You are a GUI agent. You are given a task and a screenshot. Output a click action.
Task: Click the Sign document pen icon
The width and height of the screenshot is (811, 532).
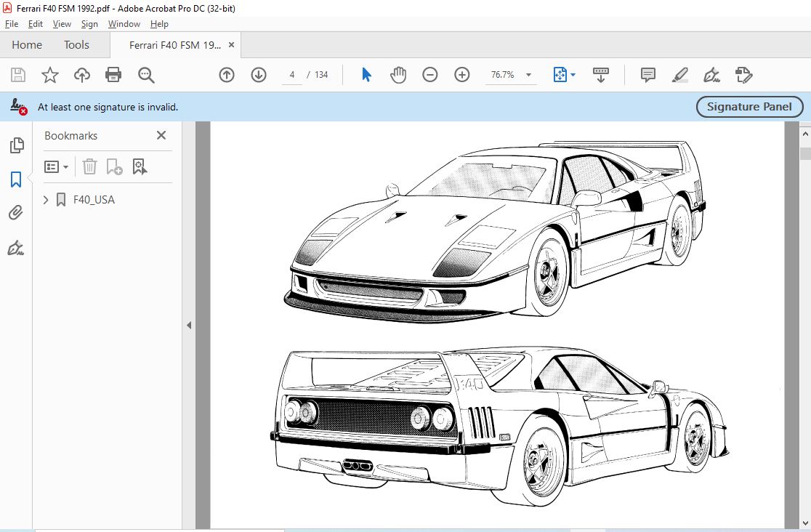tap(711, 75)
